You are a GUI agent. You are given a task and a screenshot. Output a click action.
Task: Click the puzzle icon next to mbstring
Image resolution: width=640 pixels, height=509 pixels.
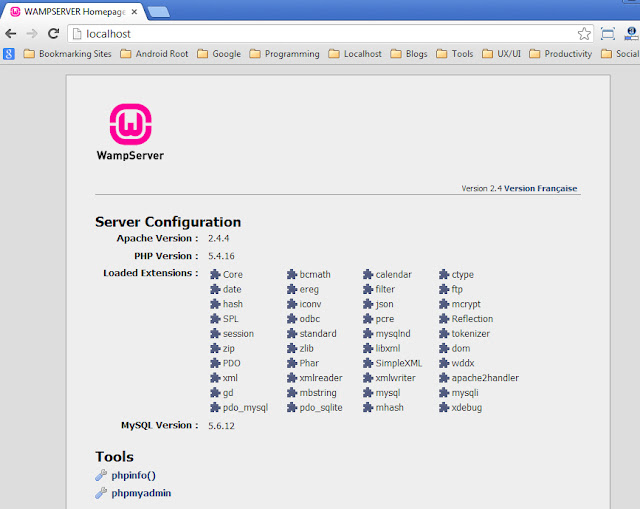[291, 393]
